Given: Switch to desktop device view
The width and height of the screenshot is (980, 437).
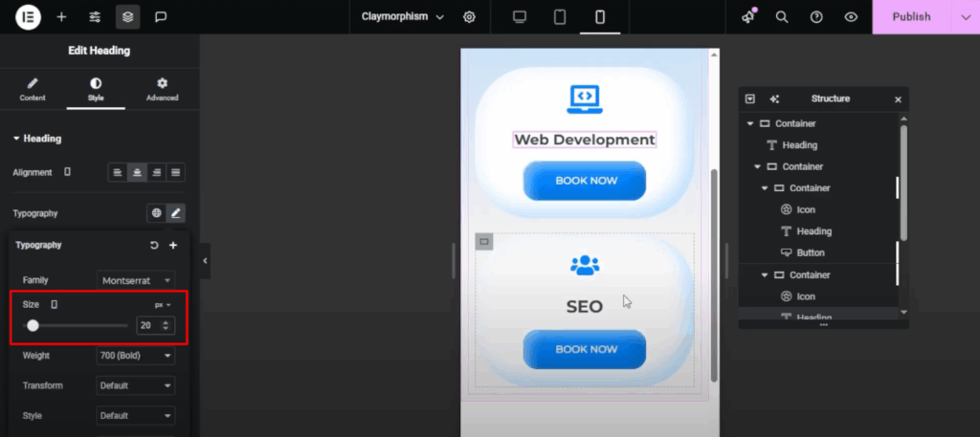Looking at the screenshot, I should pos(520,17).
